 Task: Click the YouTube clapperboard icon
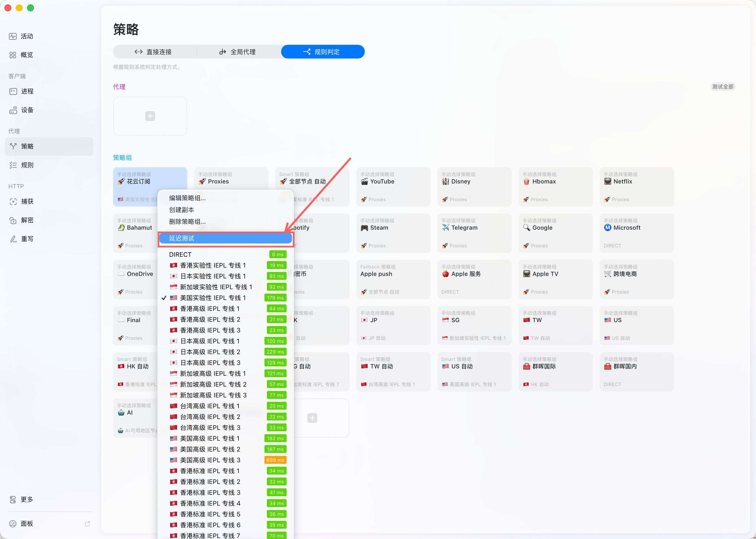[x=364, y=181]
